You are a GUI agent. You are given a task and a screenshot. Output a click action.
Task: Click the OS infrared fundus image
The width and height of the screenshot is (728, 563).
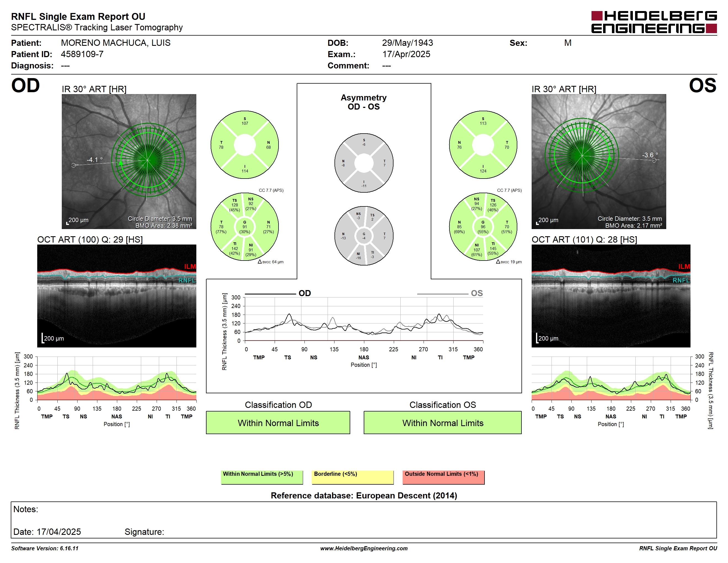(599, 161)
